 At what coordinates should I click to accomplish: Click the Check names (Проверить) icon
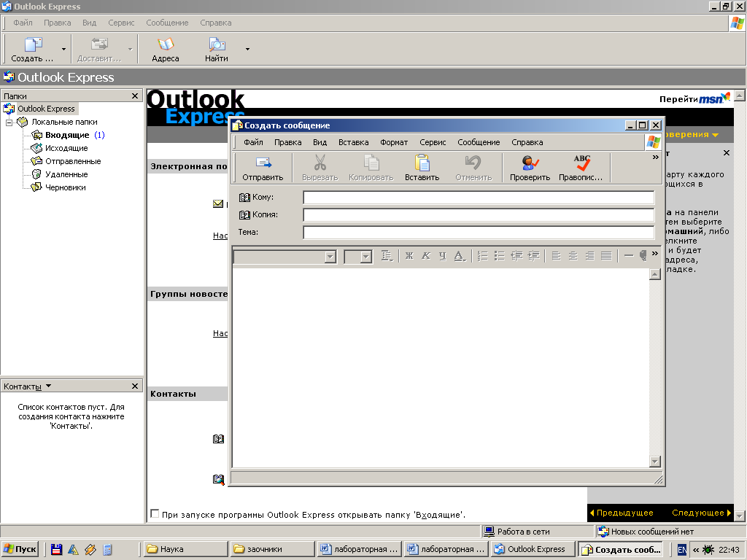coord(530,163)
